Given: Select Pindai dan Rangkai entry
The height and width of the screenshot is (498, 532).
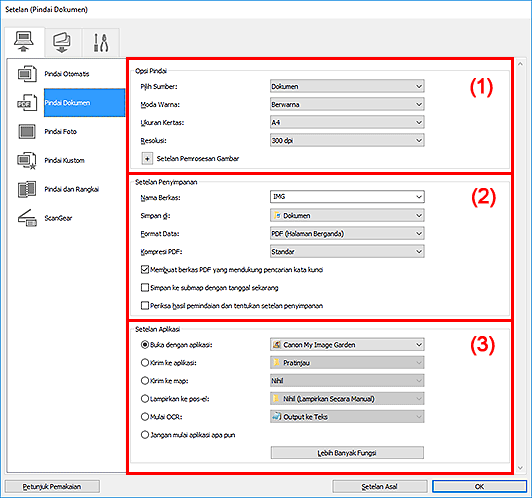Looking at the screenshot, I should [72, 189].
